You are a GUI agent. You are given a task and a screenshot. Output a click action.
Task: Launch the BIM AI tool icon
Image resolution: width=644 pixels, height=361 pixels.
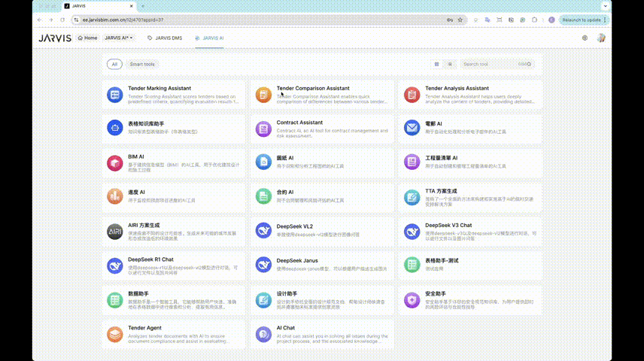(x=114, y=162)
